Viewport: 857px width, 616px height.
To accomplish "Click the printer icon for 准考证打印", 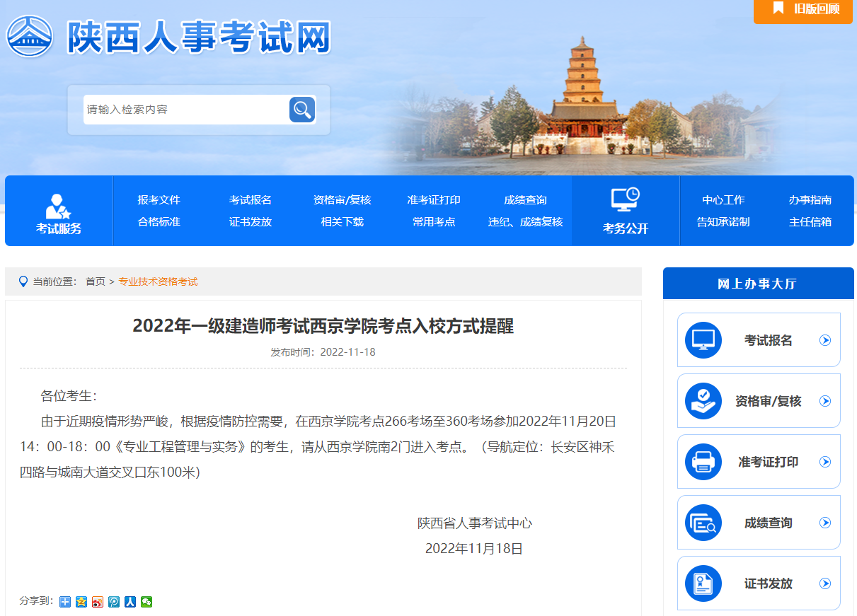I will click(x=703, y=462).
